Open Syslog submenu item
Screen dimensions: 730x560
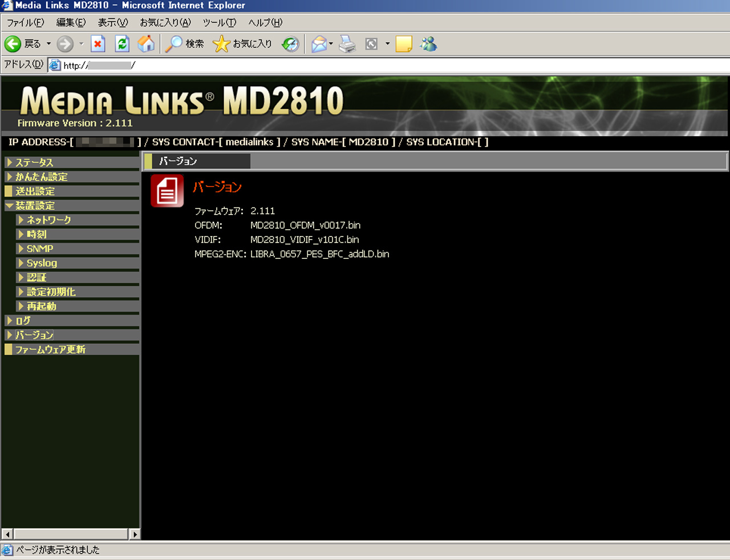78,263
